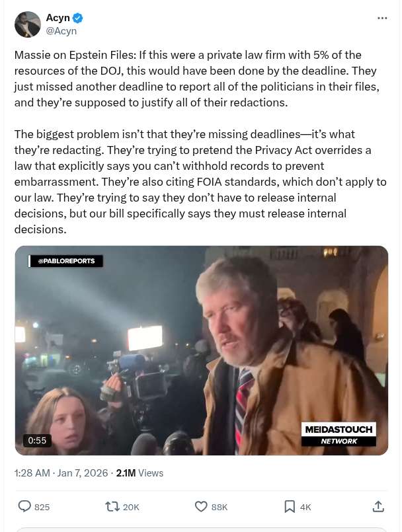The width and height of the screenshot is (402, 532).
Task: Open the 1:28 AM Jan 7, 2026 timestamp
Action: [x=61, y=473]
